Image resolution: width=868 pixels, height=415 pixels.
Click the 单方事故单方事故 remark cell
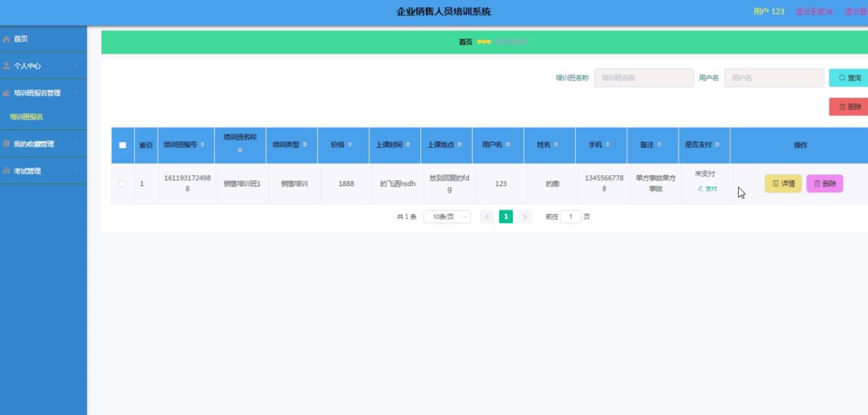655,183
